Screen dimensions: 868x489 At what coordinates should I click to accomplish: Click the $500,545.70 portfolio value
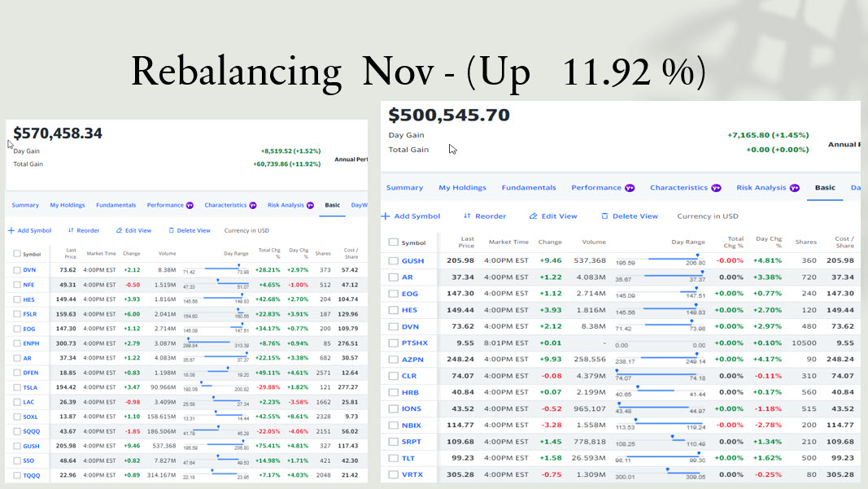coord(449,115)
